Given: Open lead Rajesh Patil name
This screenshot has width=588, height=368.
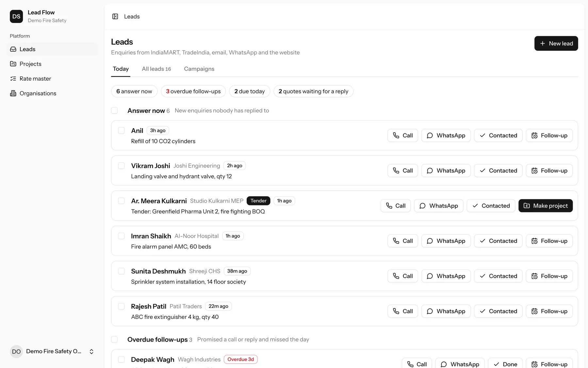Looking at the screenshot, I should click(x=149, y=307).
